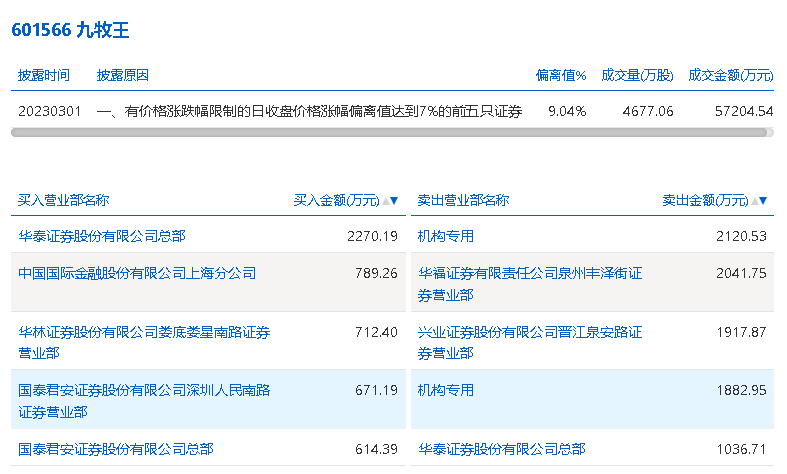Screen dimensions: 787x474
Task: Open 华泰证券股份有限公司总部 in the sell list
Action: point(502,449)
